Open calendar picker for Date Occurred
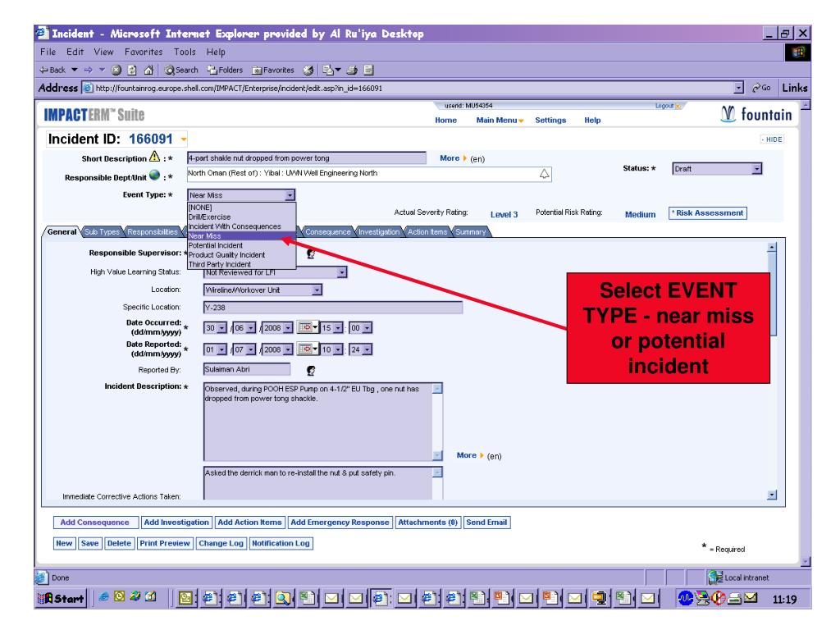Viewport: 840px width, 630px height. 308,327
